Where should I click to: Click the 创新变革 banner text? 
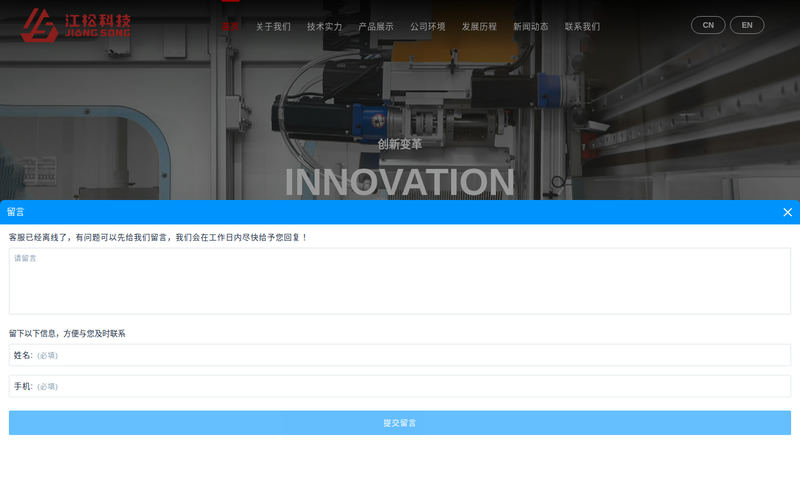(x=399, y=144)
